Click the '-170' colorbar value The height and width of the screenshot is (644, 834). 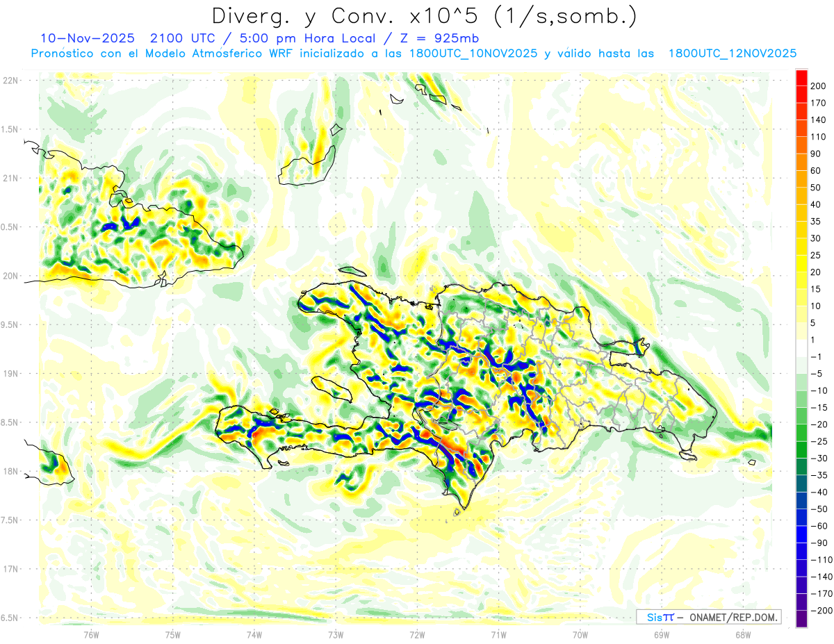pyautogui.click(x=821, y=594)
